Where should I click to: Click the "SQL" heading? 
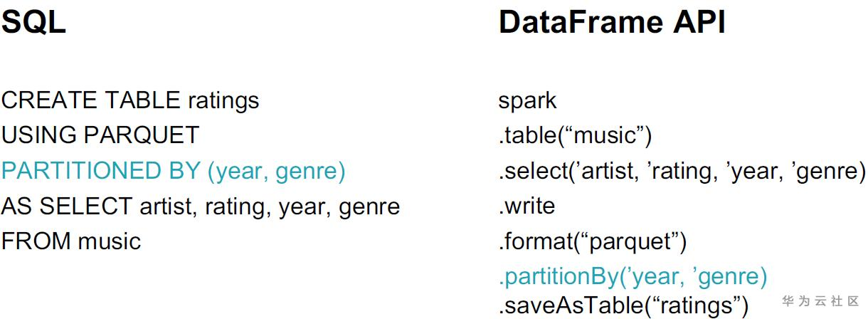[33, 23]
